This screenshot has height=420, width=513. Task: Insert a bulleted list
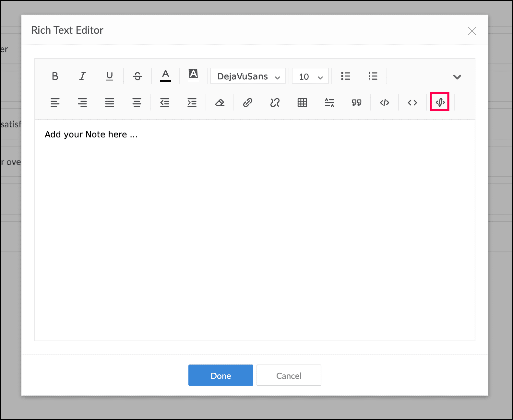(346, 76)
